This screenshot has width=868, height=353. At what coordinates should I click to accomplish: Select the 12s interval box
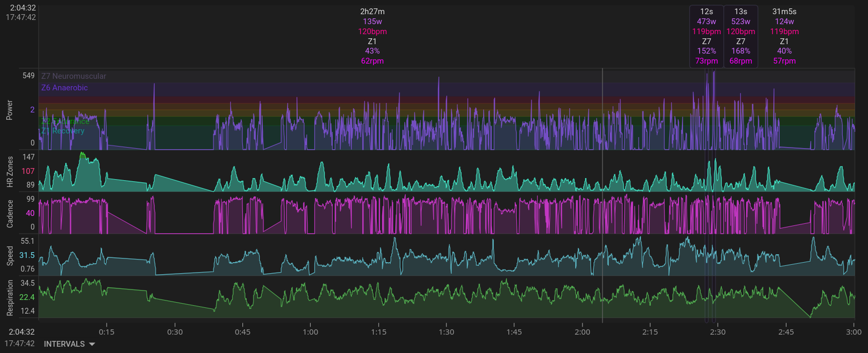click(707, 36)
